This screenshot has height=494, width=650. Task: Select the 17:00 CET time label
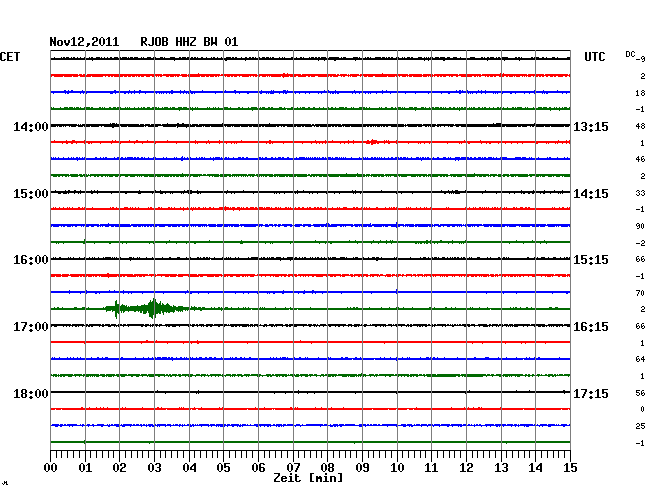31,327
